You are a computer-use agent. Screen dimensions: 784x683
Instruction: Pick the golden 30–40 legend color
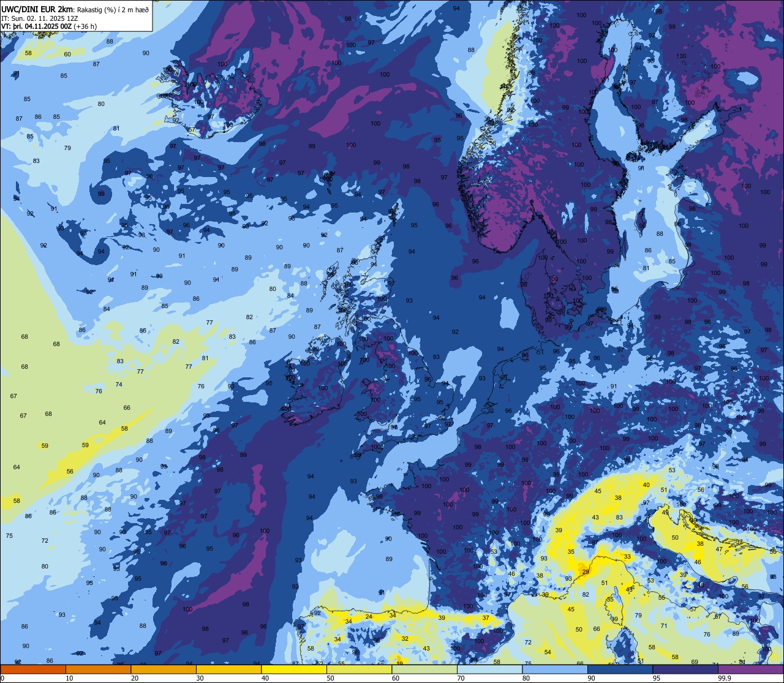click(228, 669)
